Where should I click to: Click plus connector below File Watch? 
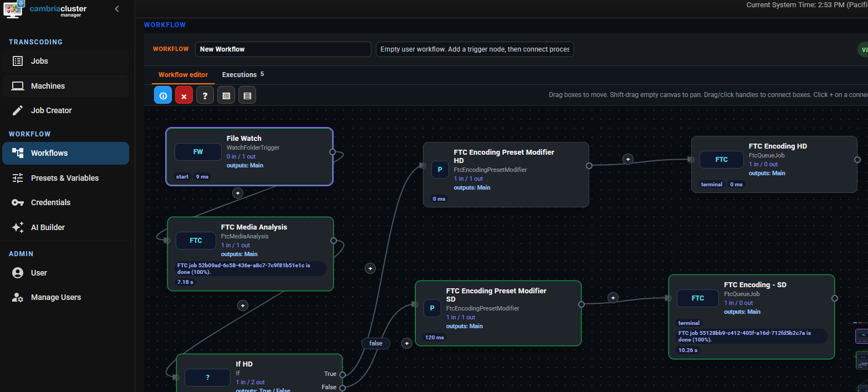[237, 193]
